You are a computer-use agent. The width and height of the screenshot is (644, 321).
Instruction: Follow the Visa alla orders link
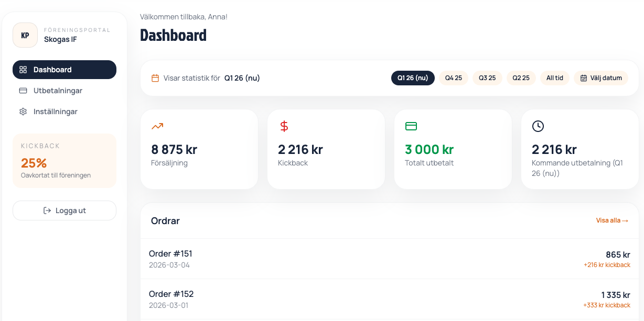point(612,220)
